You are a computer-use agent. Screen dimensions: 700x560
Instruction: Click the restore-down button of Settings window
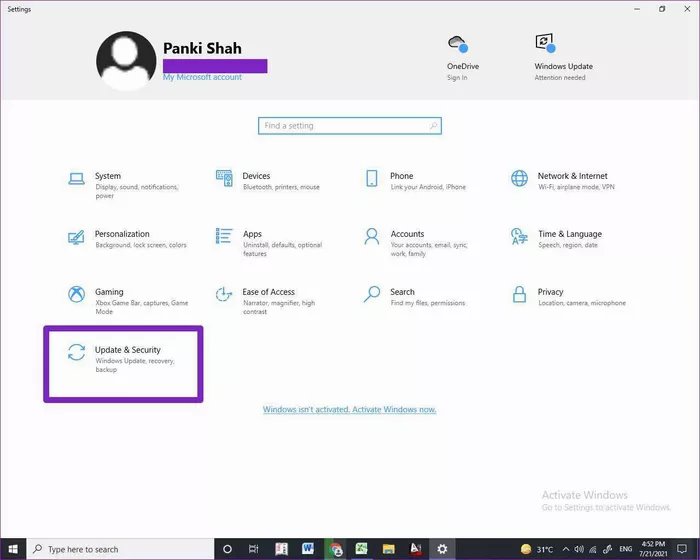pyautogui.click(x=662, y=9)
